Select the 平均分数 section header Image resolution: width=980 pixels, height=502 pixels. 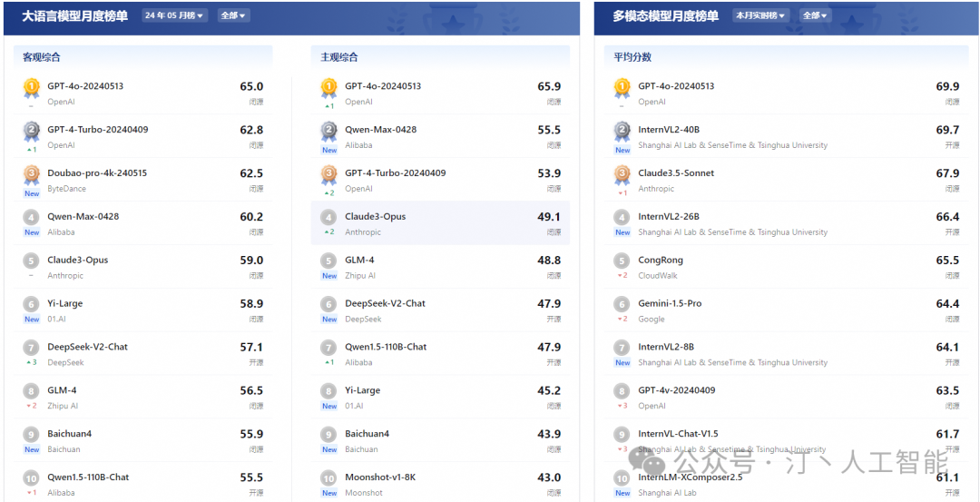pos(632,57)
